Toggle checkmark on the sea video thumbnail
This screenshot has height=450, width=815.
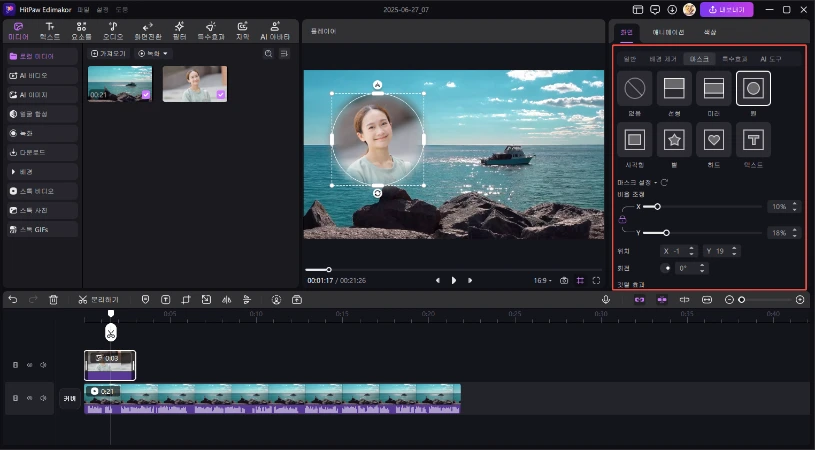146,95
